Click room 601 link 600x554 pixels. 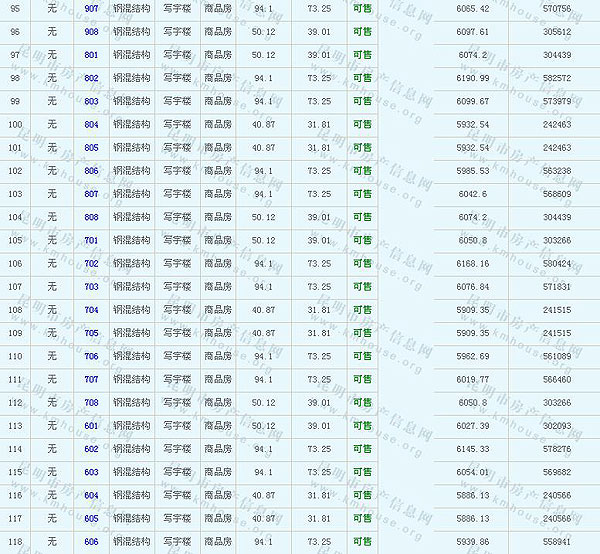tap(91, 426)
